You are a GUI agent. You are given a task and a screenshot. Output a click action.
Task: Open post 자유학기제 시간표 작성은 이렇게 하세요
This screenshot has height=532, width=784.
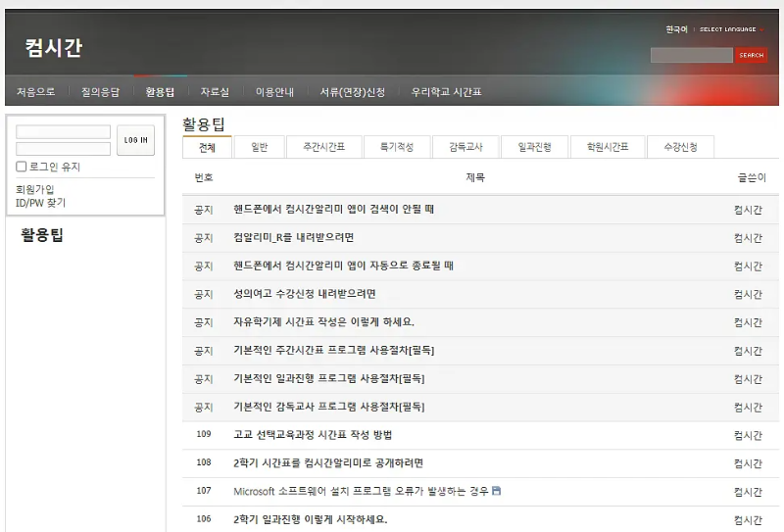tap(323, 322)
